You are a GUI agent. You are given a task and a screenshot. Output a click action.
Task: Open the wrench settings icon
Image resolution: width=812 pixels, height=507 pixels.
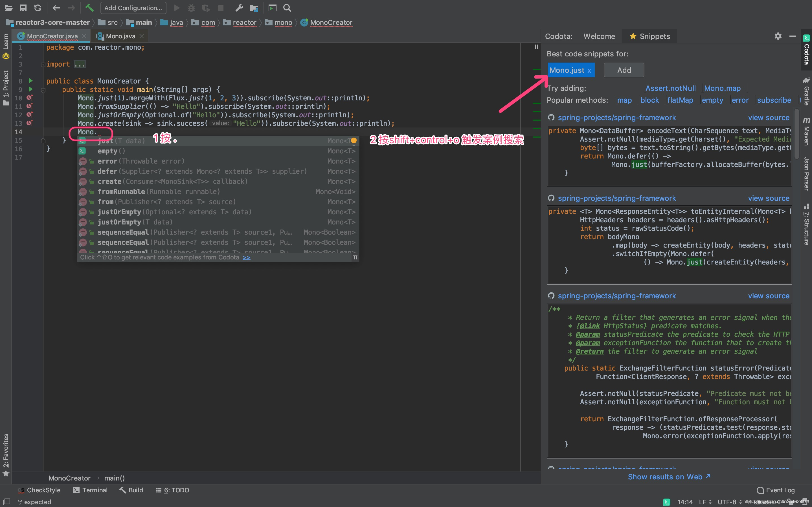coord(239,8)
